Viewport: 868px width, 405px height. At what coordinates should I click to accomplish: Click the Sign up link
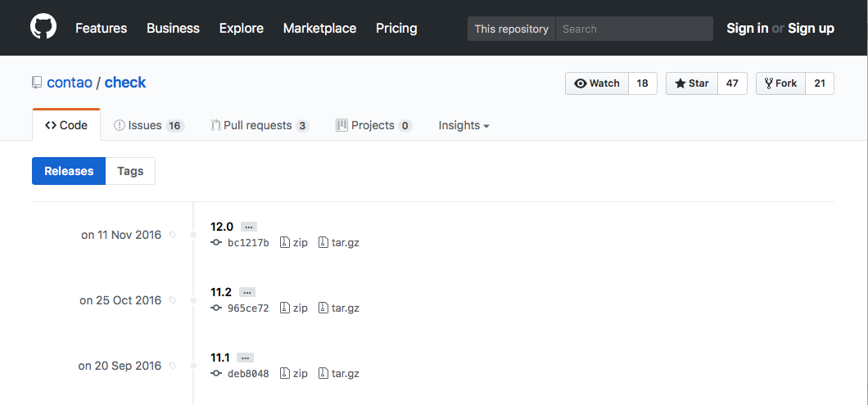point(811,28)
